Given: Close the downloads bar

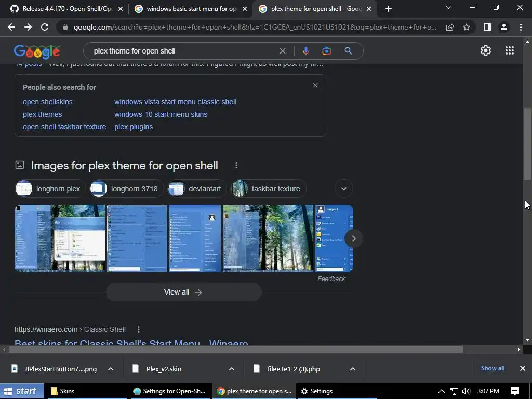Looking at the screenshot, I should 523,368.
